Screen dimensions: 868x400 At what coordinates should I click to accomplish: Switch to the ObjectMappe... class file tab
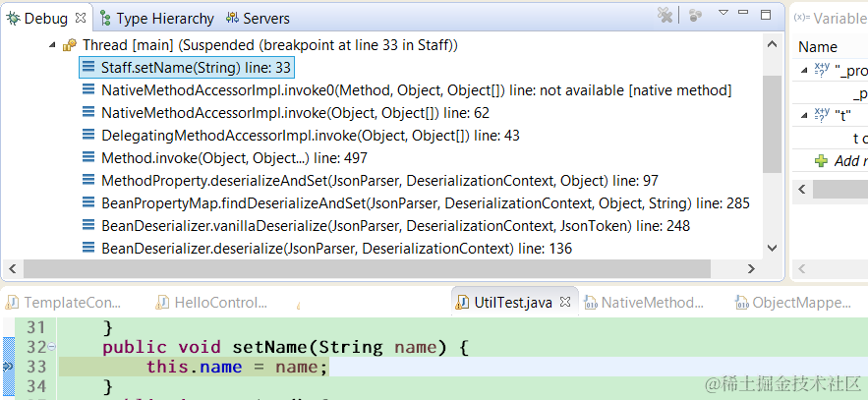[x=792, y=303]
